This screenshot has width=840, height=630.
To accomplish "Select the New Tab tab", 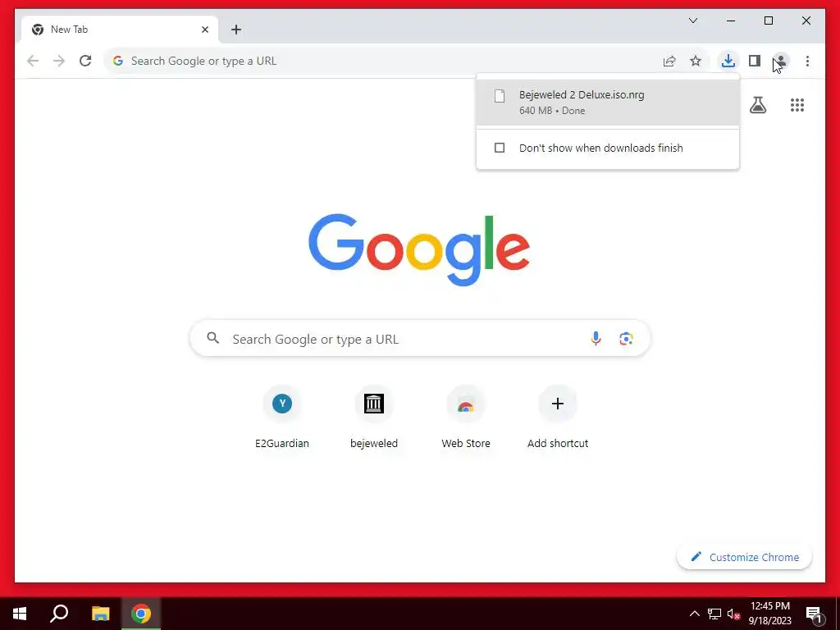I will pyautogui.click(x=120, y=30).
